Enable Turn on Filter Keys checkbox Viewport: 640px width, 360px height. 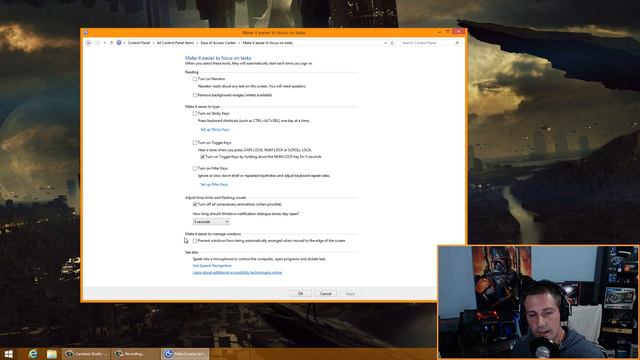tap(195, 168)
